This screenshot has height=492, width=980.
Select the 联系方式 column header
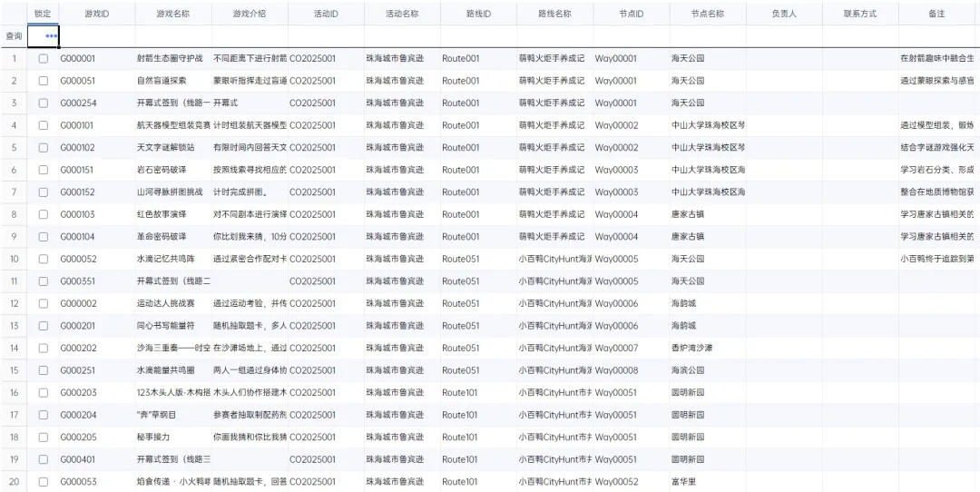pos(859,15)
